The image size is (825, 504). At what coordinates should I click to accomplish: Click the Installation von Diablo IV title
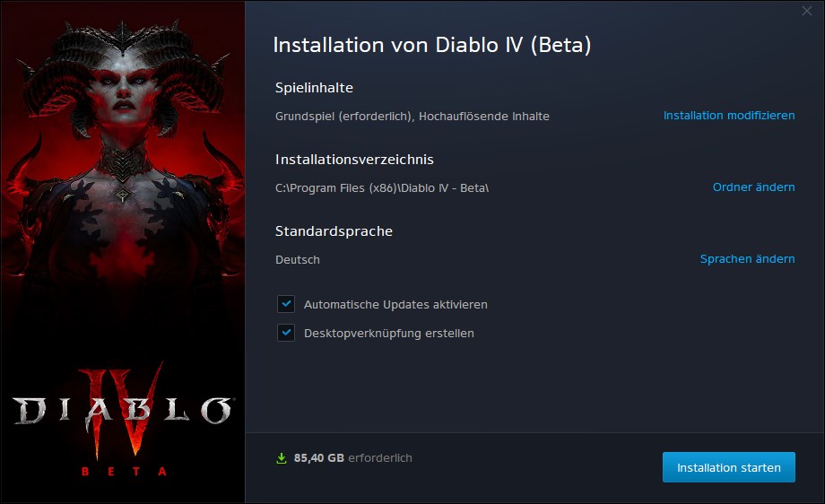(x=432, y=45)
